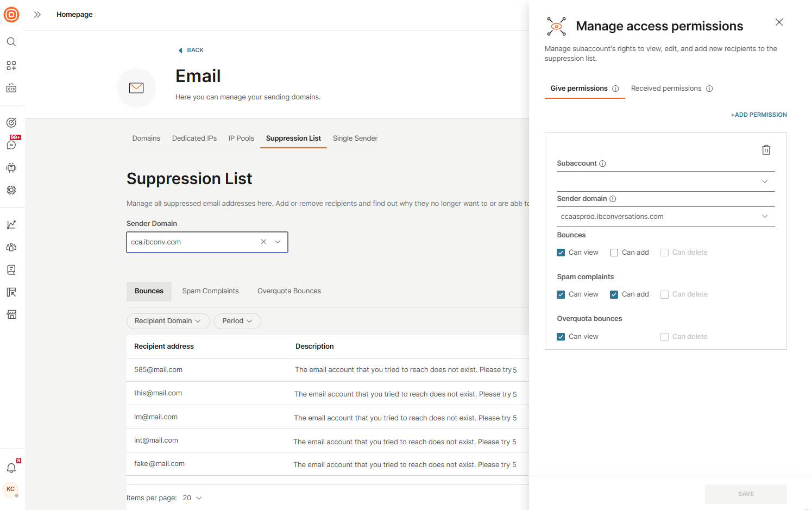Switch to the Spam Complaints tab
Image resolution: width=812 pixels, height=510 pixels.
[210, 291]
